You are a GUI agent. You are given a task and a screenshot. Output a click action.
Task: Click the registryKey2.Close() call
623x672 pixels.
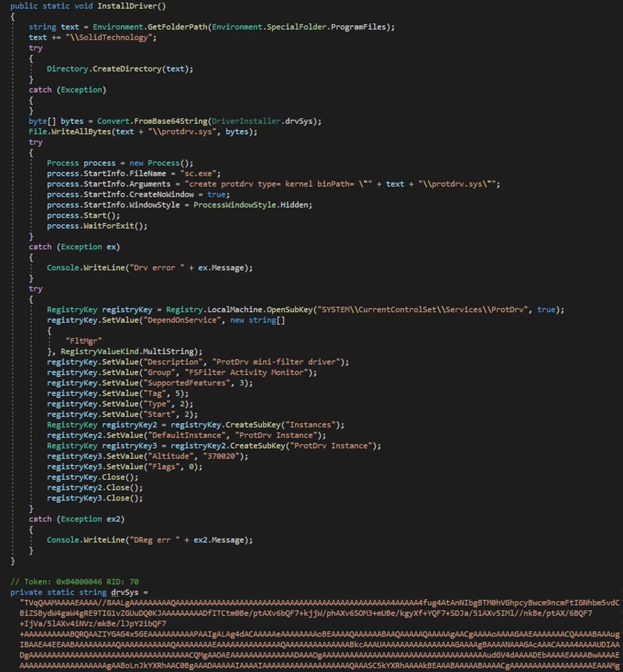pos(95,488)
